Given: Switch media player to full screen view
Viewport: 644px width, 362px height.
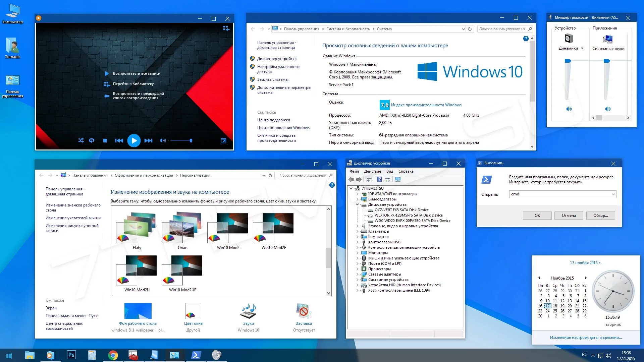Looking at the screenshot, I should tap(223, 141).
